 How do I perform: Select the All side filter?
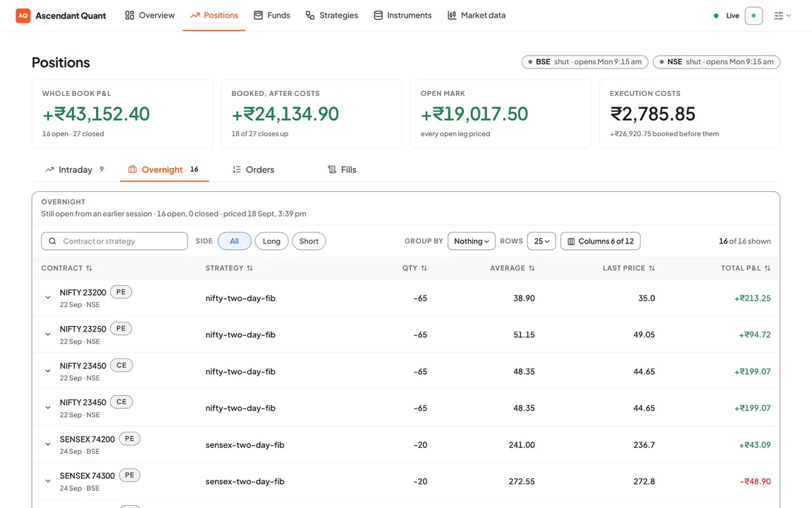click(235, 241)
